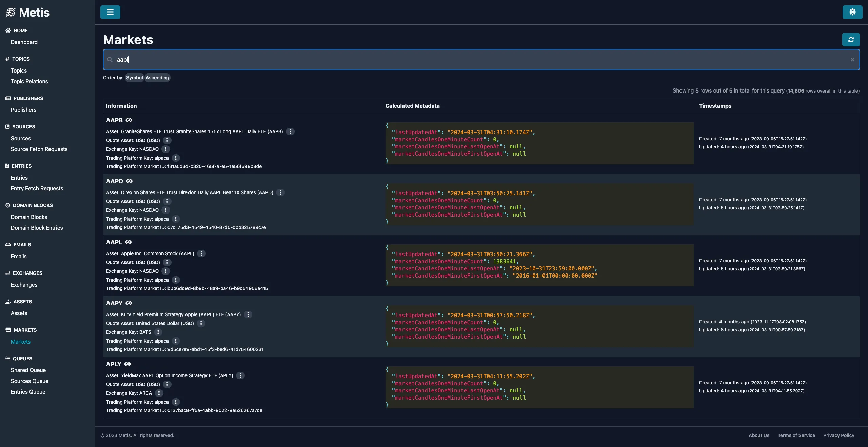Click the eye icon next to AAPB
The height and width of the screenshot is (447, 868).
129,120
